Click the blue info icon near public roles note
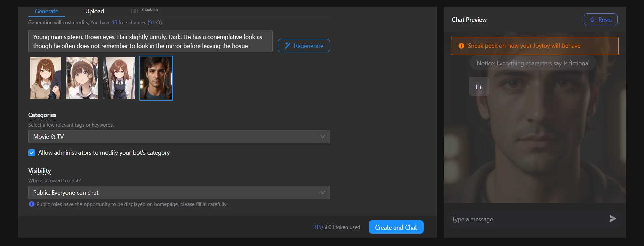Image resolution: width=644 pixels, height=246 pixels. coord(31,204)
